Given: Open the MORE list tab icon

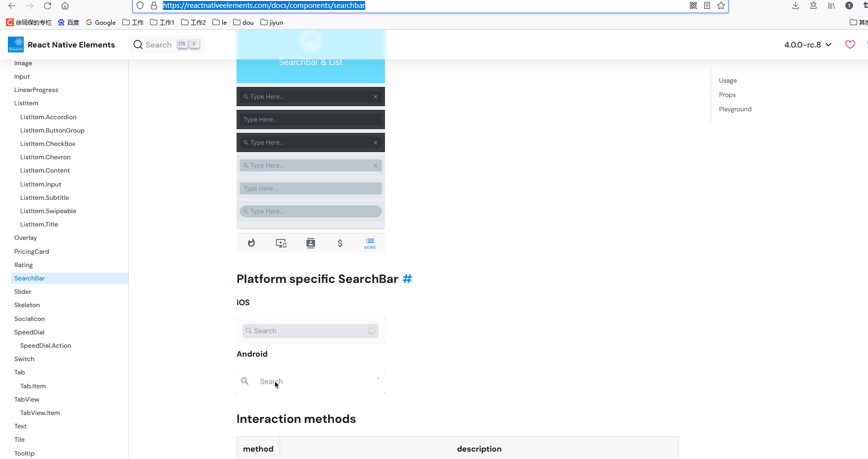Looking at the screenshot, I should pos(370,243).
